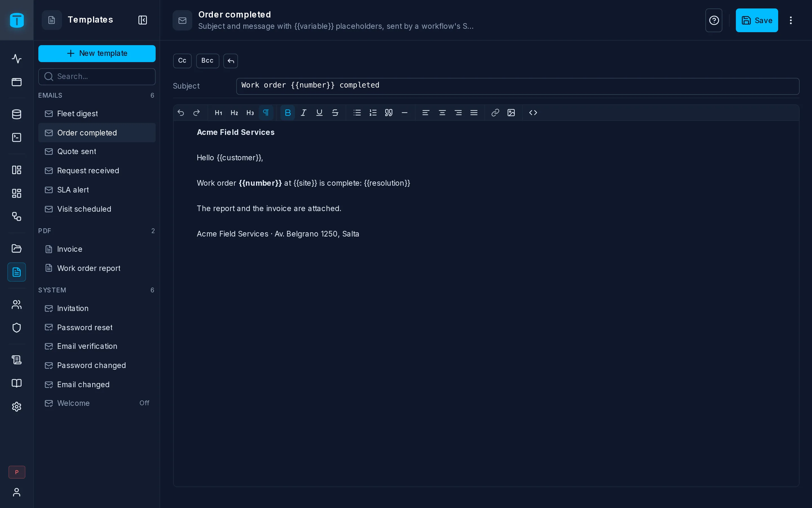Open the Email changed template
The height and width of the screenshot is (508, 812).
pyautogui.click(x=97, y=384)
